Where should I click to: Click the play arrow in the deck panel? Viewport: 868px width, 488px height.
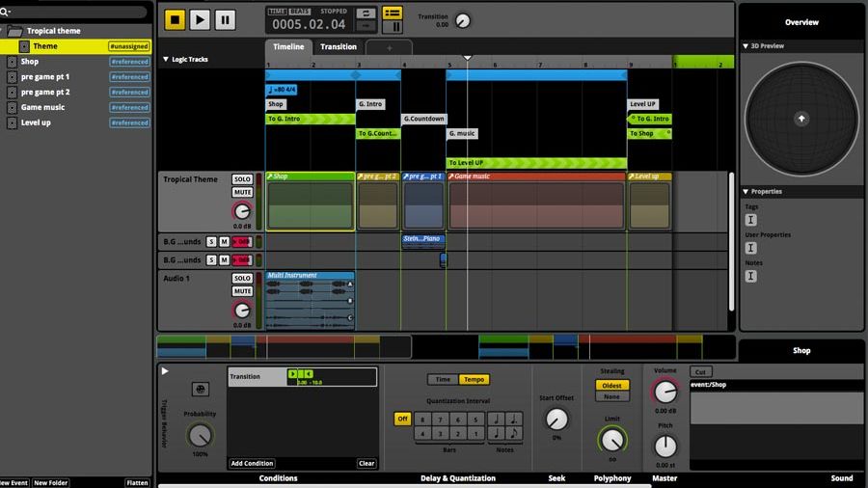(x=165, y=371)
